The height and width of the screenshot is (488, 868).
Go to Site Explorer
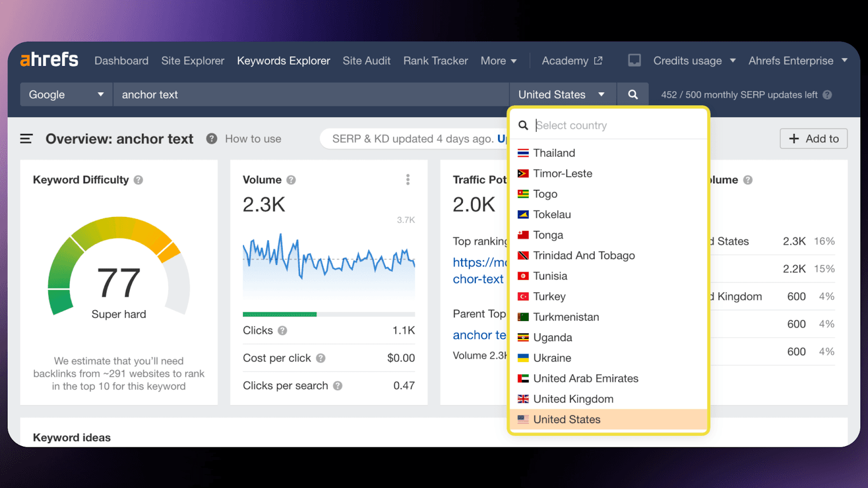pyautogui.click(x=193, y=61)
